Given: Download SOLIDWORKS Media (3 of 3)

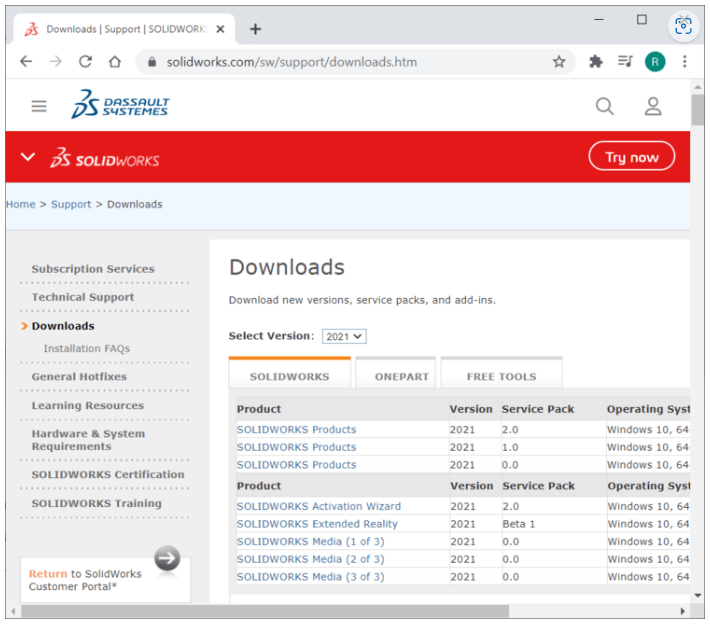Looking at the screenshot, I should point(311,577).
